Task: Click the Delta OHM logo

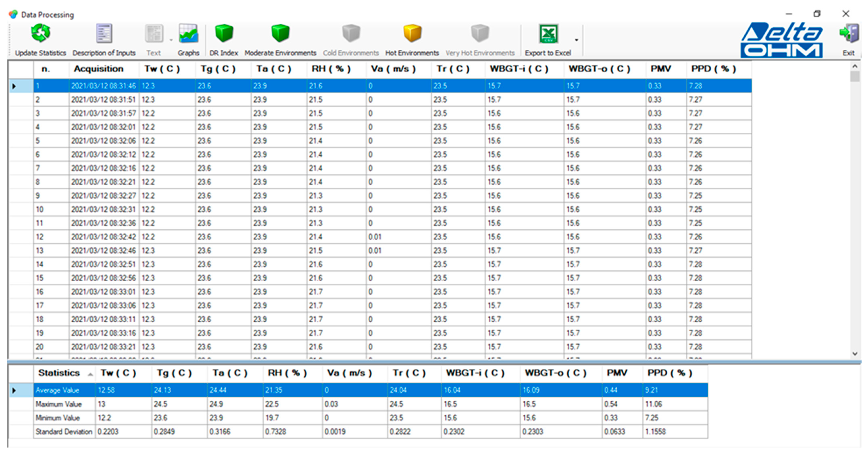Action: tap(781, 40)
